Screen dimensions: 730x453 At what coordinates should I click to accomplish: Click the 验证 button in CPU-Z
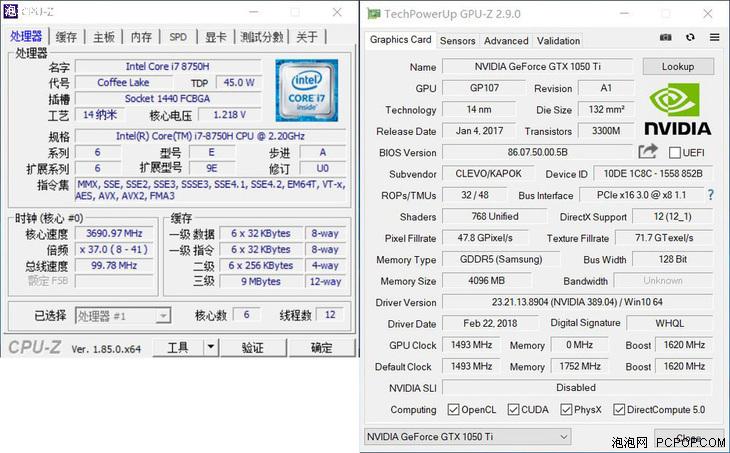[x=253, y=348]
